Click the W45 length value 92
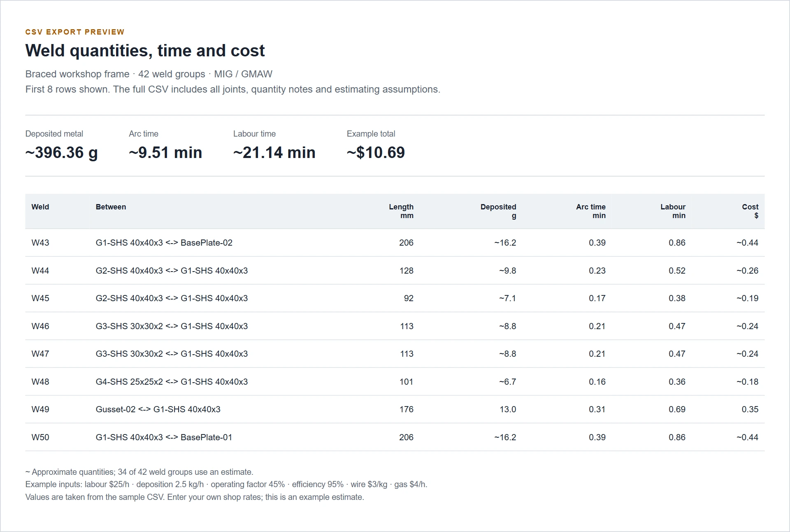 click(409, 298)
